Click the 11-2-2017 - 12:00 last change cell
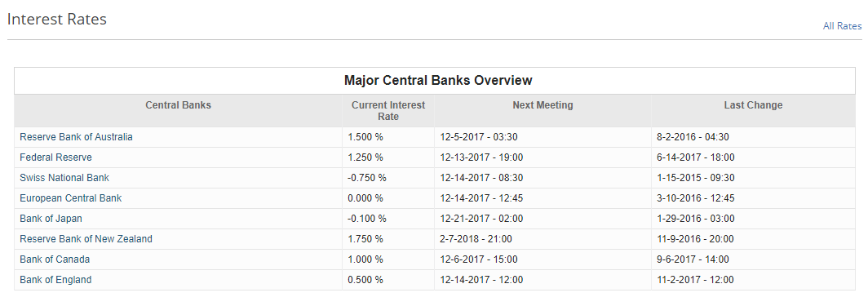The height and width of the screenshot is (306, 868). coord(753,279)
